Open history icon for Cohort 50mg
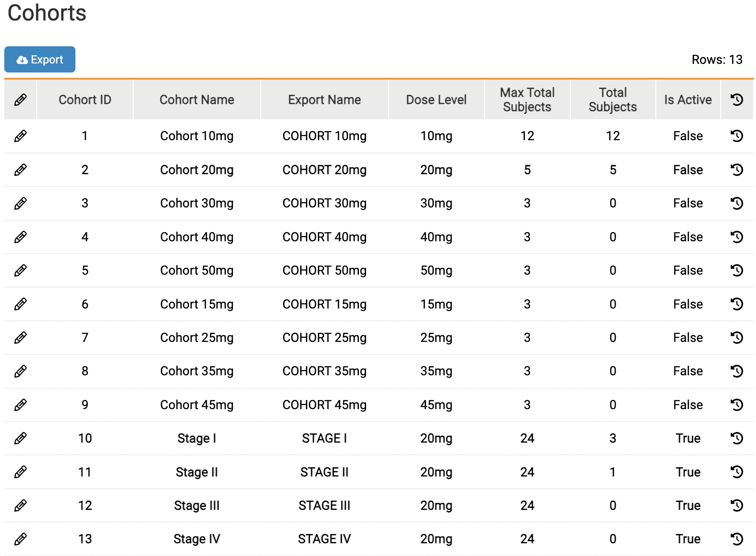Screen dimensions: 756x556 tap(737, 270)
